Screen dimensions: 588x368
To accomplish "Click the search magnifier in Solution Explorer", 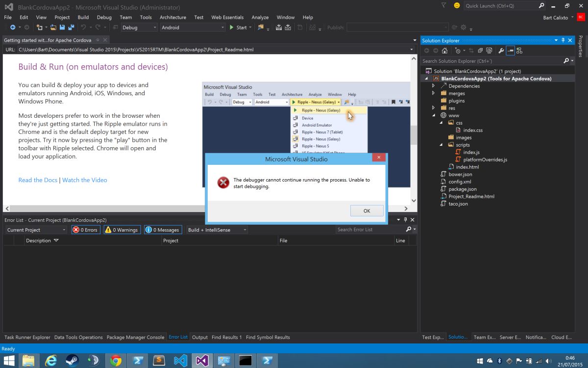I will (x=566, y=61).
